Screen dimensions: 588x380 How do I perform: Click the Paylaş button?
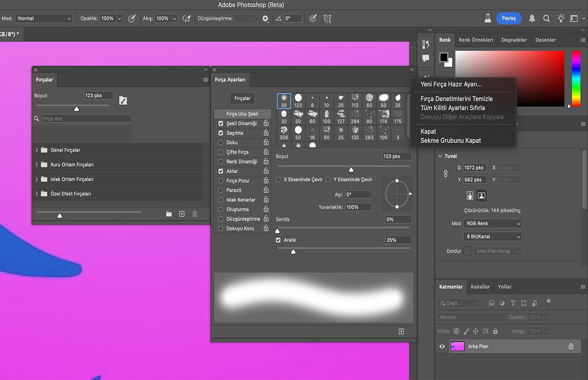pos(509,18)
